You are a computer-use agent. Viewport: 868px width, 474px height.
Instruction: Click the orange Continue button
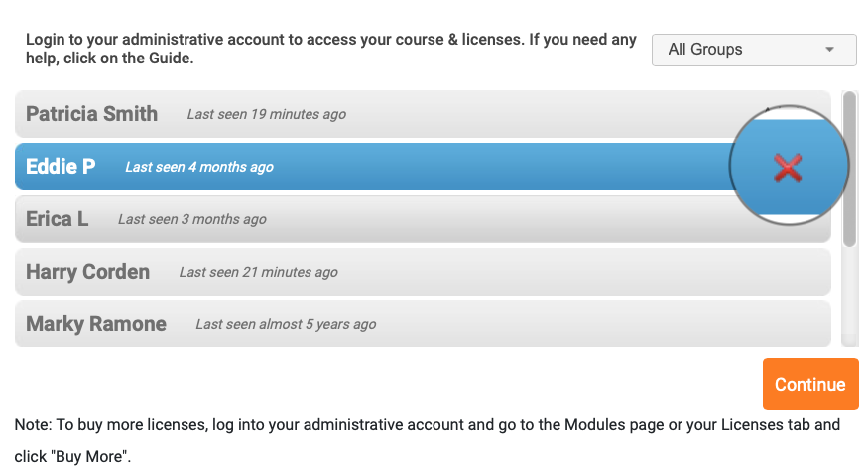tap(810, 384)
